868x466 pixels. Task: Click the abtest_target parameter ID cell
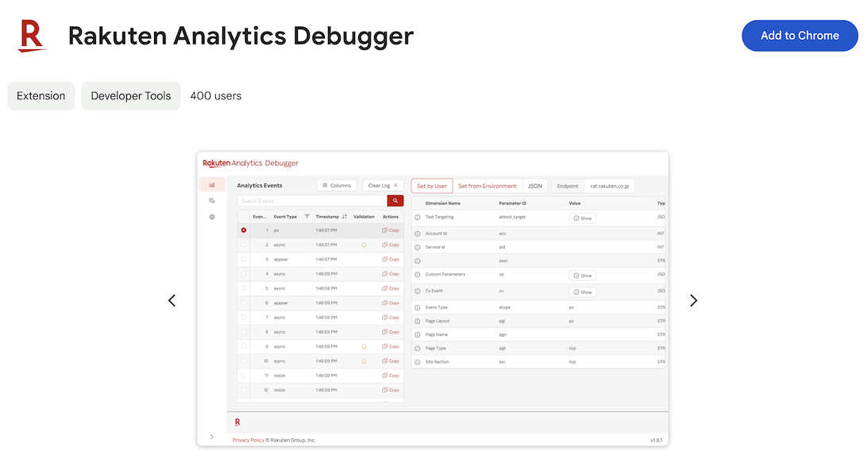pos(512,217)
